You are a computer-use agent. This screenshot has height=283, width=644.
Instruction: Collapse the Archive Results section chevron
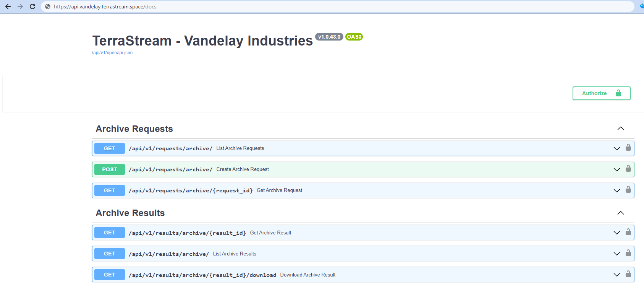[621, 213]
